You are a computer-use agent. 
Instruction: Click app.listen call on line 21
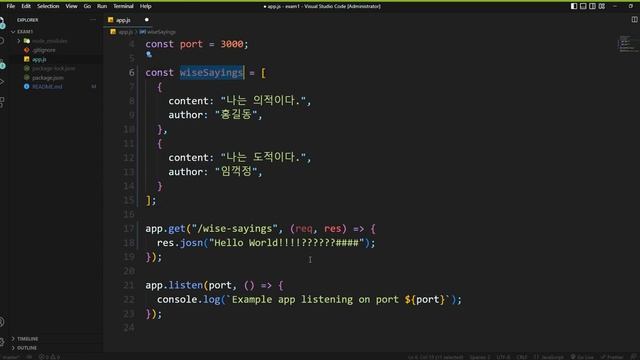point(174,285)
